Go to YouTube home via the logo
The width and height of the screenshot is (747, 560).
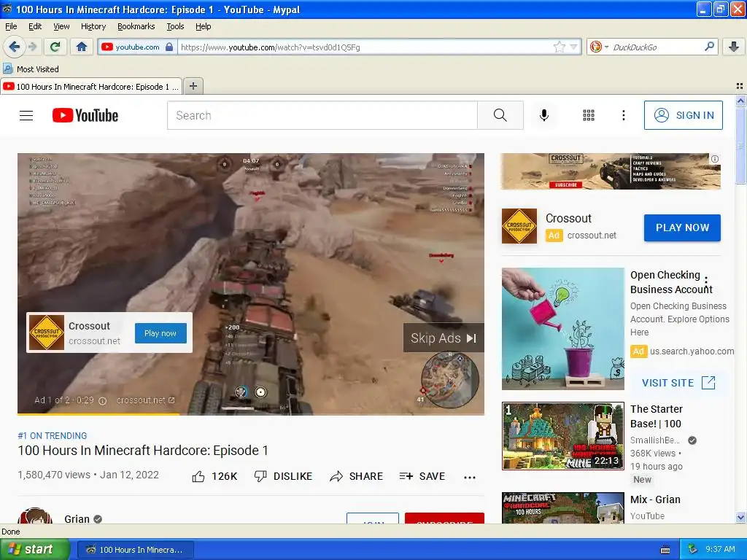[85, 115]
